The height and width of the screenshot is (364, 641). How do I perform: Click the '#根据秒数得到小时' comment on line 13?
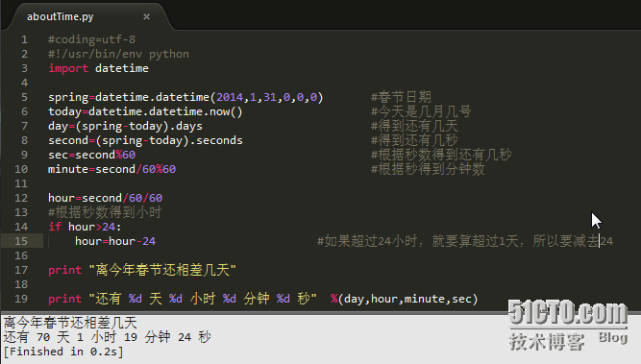pyautogui.click(x=105, y=212)
